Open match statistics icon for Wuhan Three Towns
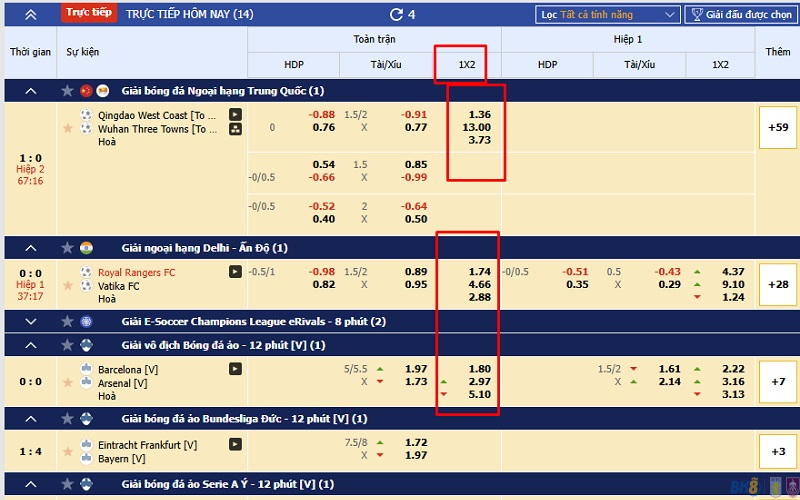 click(x=235, y=129)
